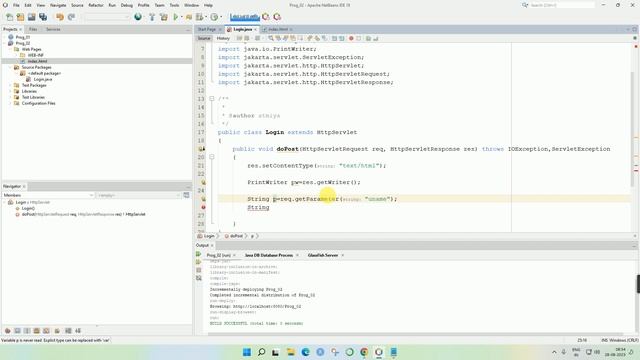Click the New File toolbar icon

tap(9, 17)
